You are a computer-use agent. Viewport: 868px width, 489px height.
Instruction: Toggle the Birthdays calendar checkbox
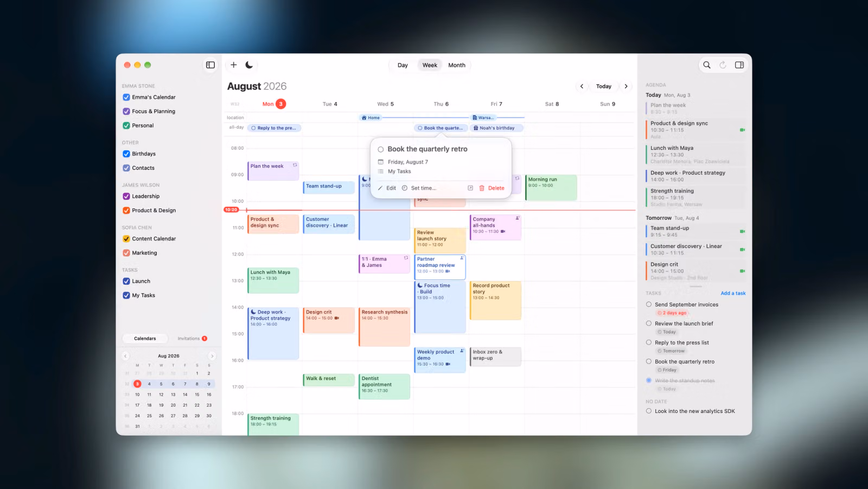tap(126, 154)
